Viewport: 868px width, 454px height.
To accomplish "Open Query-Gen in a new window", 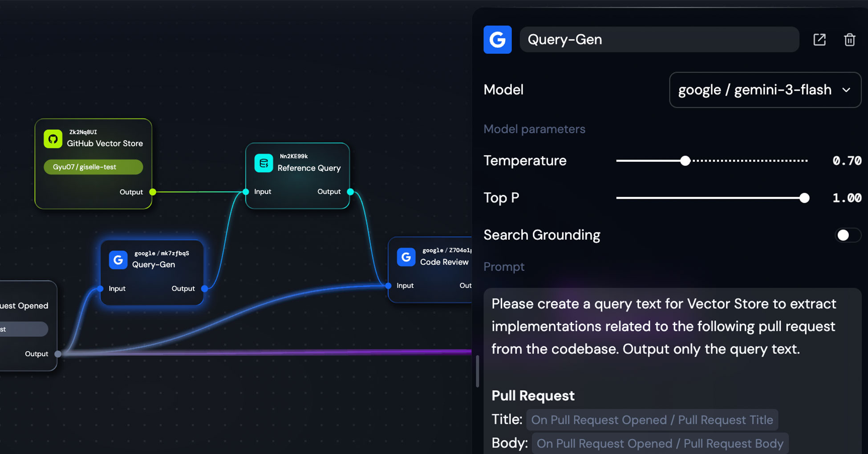I will (x=819, y=40).
